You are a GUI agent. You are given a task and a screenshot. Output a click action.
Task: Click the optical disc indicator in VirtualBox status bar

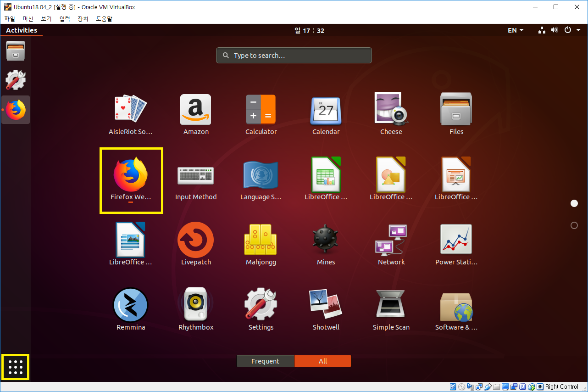tap(462, 387)
